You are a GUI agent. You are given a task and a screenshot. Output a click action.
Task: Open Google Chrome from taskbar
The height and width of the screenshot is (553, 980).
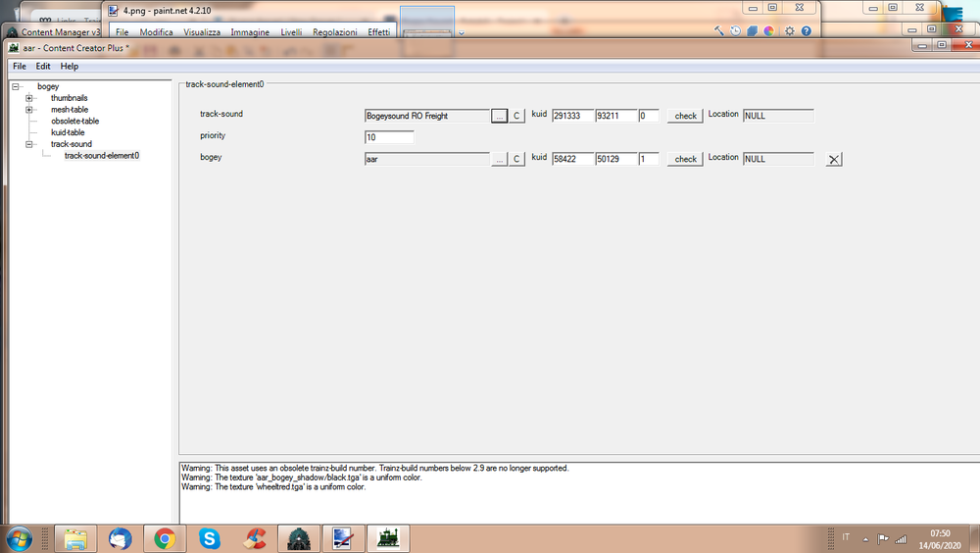[x=165, y=538]
